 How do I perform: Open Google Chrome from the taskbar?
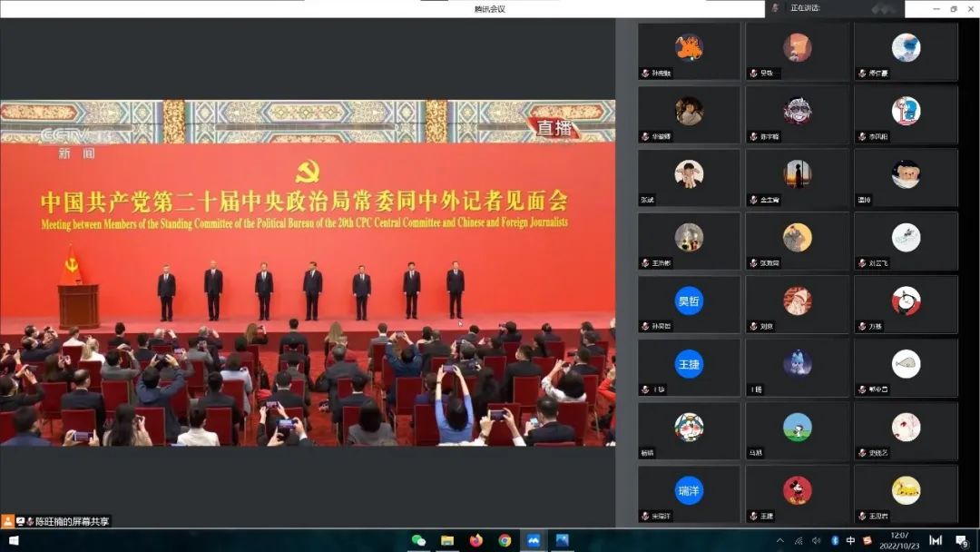point(505,540)
